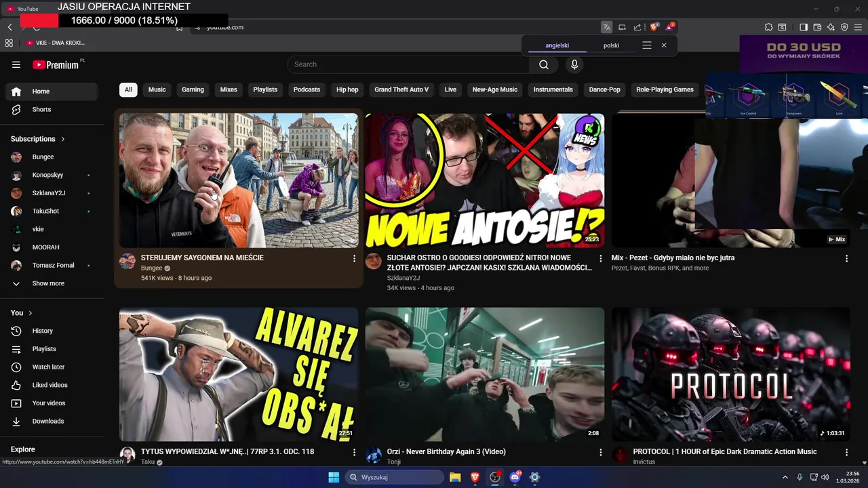Click the Brave Rewards triangle icon

click(x=669, y=27)
